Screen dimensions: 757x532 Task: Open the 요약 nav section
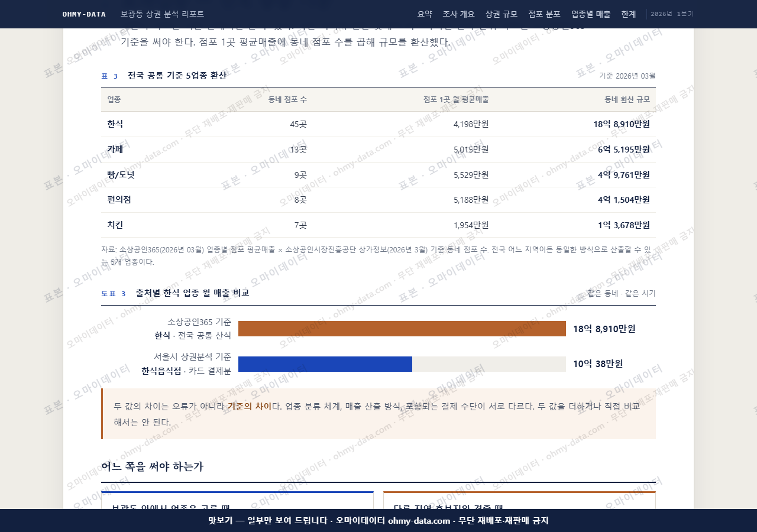[425, 14]
